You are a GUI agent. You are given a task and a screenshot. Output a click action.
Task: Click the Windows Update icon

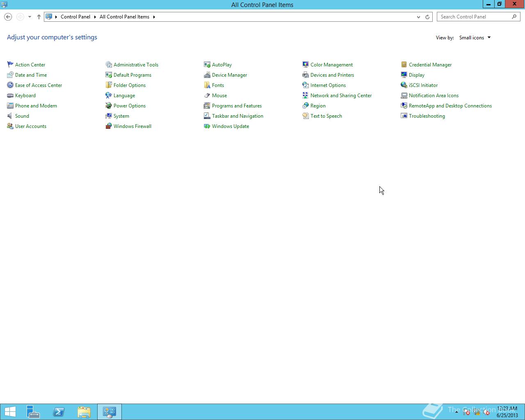207,126
